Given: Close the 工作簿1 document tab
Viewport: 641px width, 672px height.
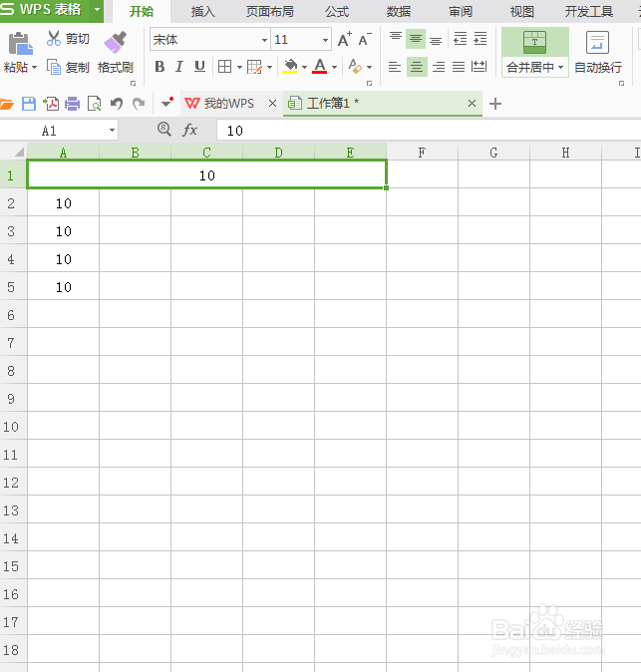Looking at the screenshot, I should point(472,104).
